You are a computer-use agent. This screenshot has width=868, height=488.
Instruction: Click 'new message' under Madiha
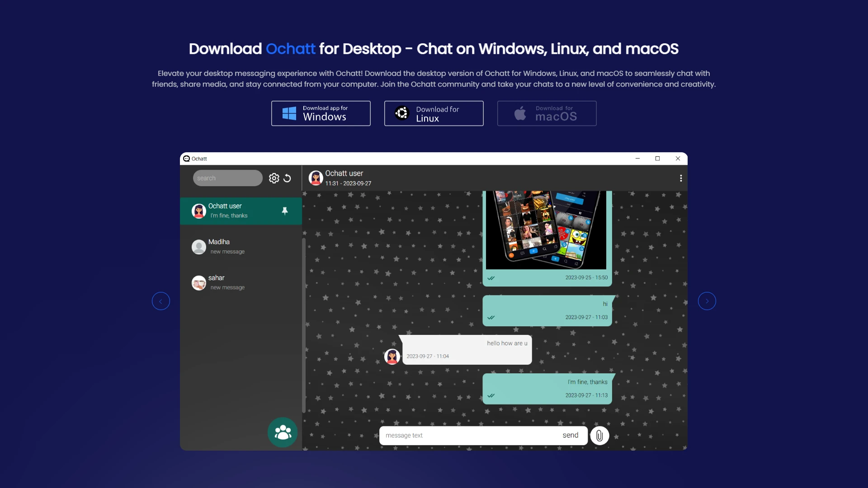pos(227,252)
